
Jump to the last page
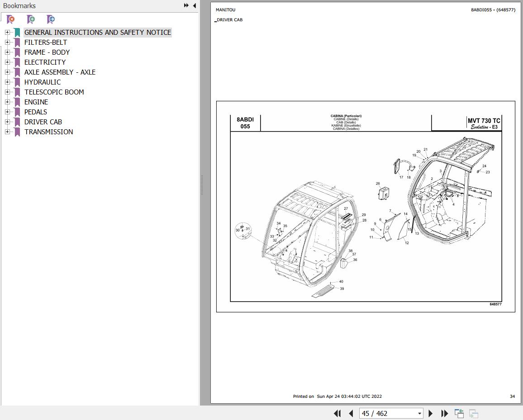(444, 413)
